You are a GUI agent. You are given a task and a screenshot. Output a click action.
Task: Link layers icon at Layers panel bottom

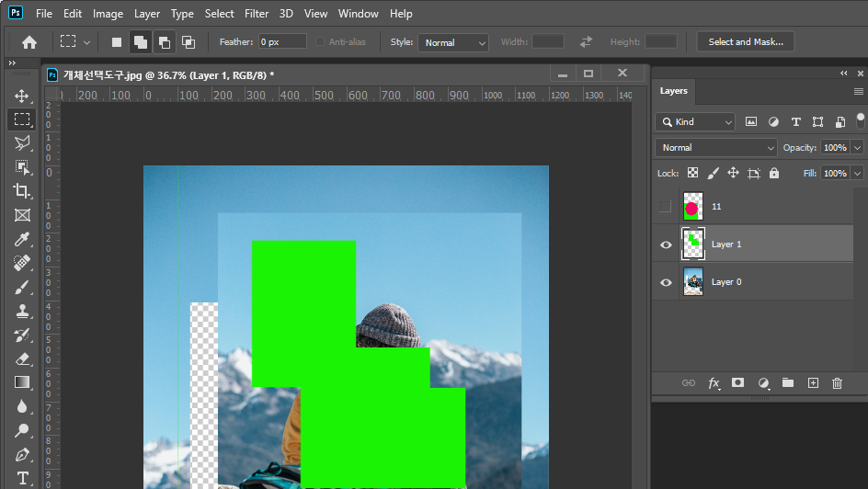[688, 382]
